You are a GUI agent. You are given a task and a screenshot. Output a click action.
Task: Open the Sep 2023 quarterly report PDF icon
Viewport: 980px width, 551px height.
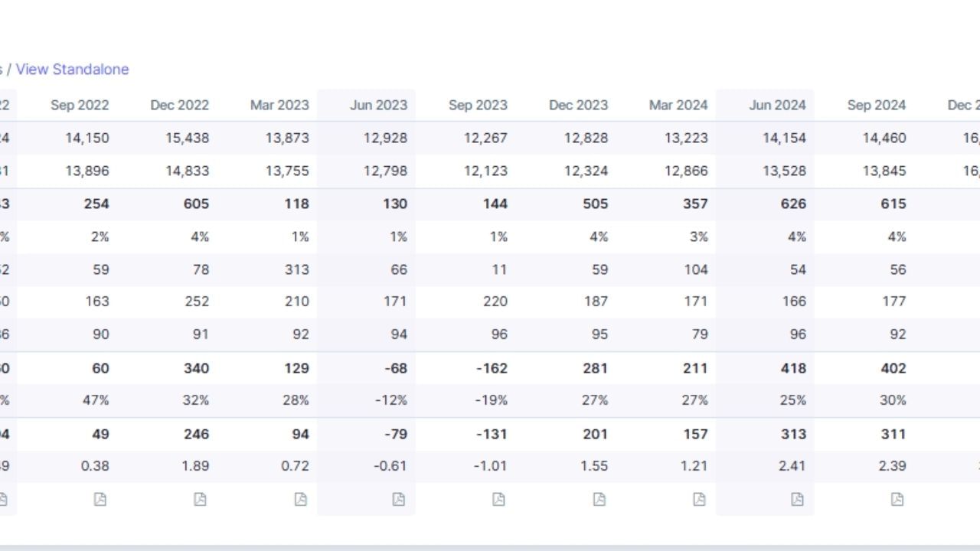[498, 499]
